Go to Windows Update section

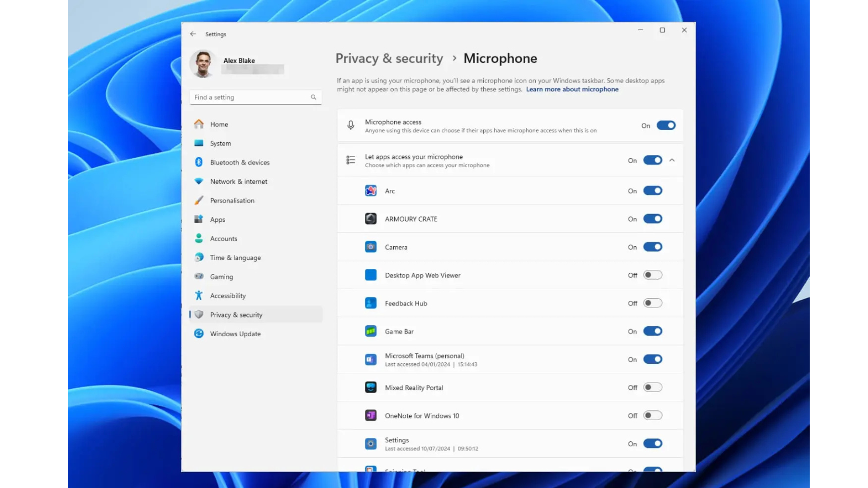pos(235,334)
